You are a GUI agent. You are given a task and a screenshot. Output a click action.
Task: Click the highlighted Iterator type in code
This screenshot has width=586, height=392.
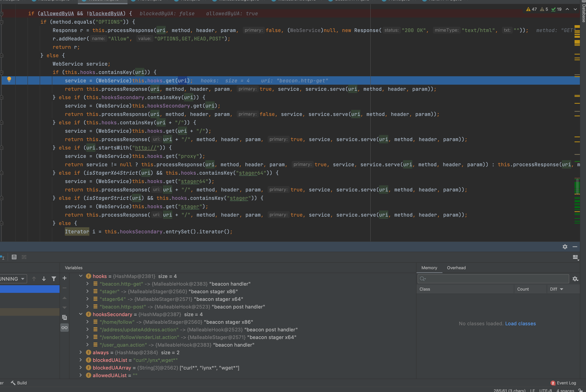77,231
